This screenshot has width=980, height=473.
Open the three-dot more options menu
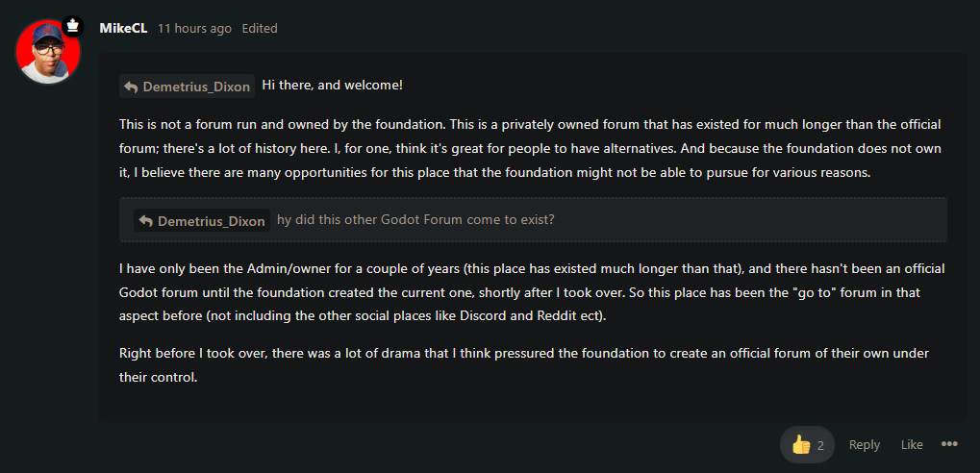(949, 444)
